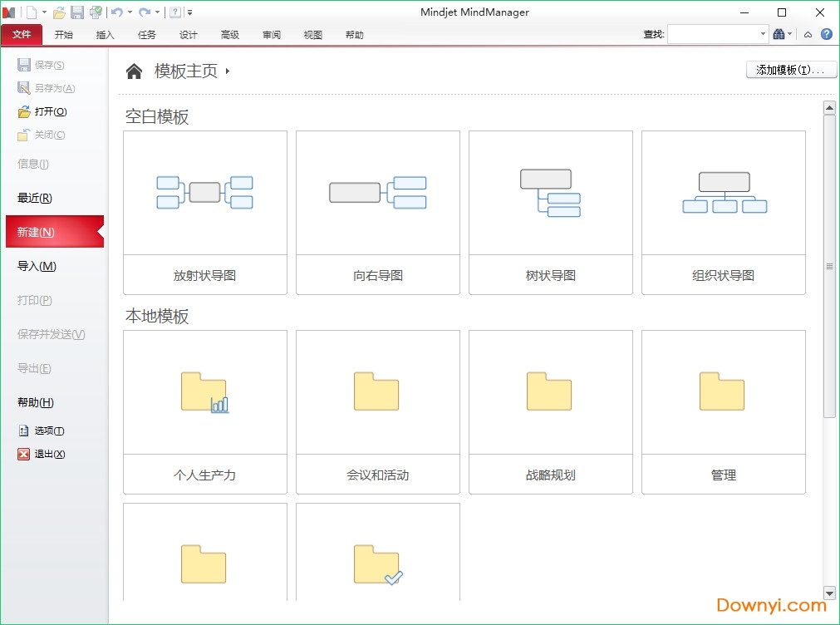Expand the undo history dropdown arrow
Image resolution: width=840 pixels, height=625 pixels.
point(130,12)
